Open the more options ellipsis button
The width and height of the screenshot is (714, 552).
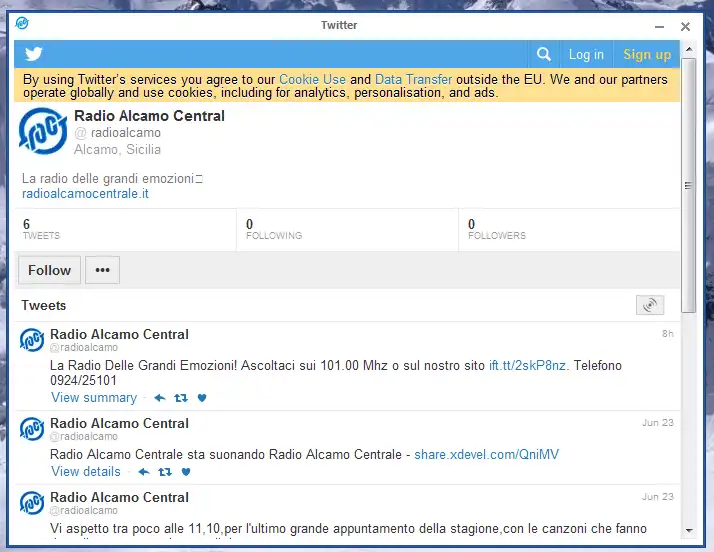point(102,270)
